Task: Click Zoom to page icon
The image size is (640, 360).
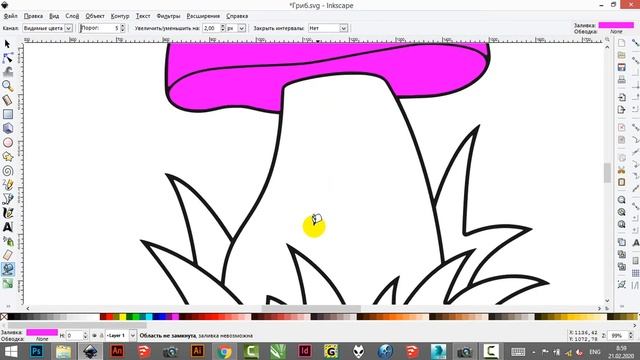Action: pos(621,224)
